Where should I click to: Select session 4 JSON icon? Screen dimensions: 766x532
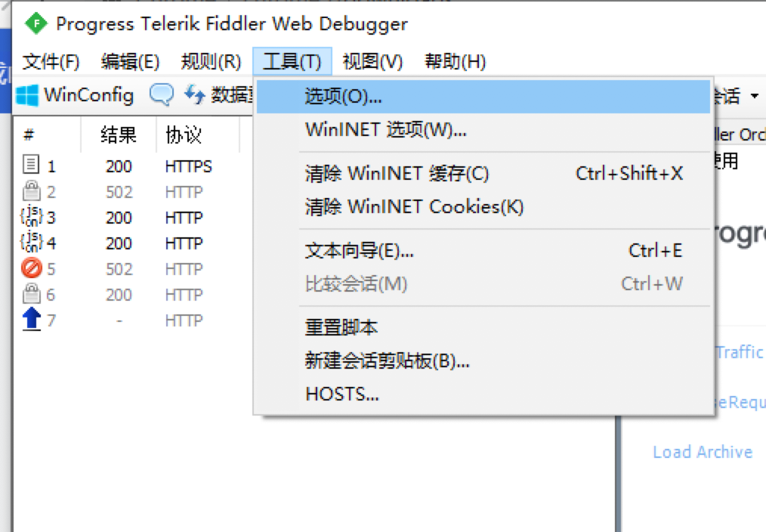(31, 243)
